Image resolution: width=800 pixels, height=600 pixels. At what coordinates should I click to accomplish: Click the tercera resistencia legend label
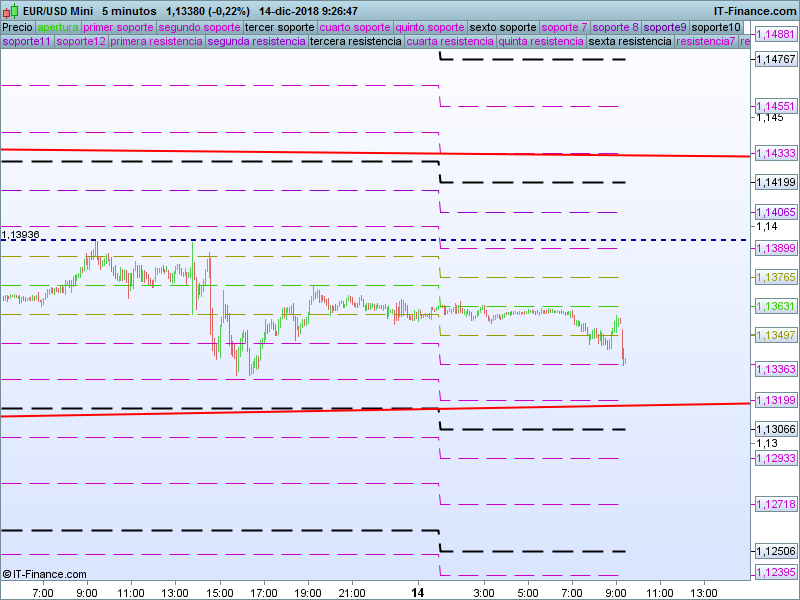pos(355,42)
